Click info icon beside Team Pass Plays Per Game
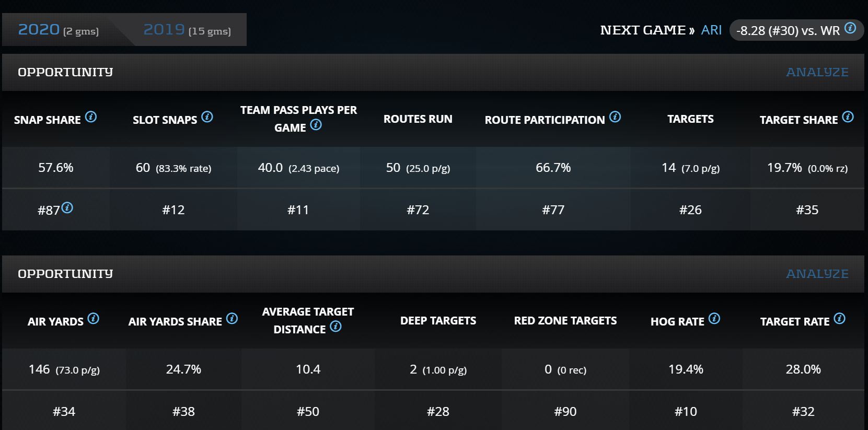This screenshot has height=430, width=868. tap(316, 125)
